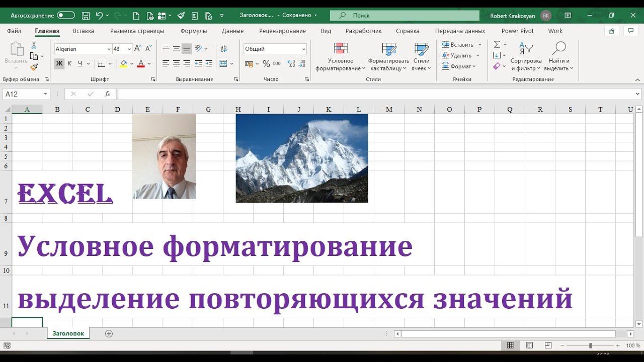This screenshot has height=362, width=644.
Task: Toggle the Autosave switch
Action: [x=66, y=15]
